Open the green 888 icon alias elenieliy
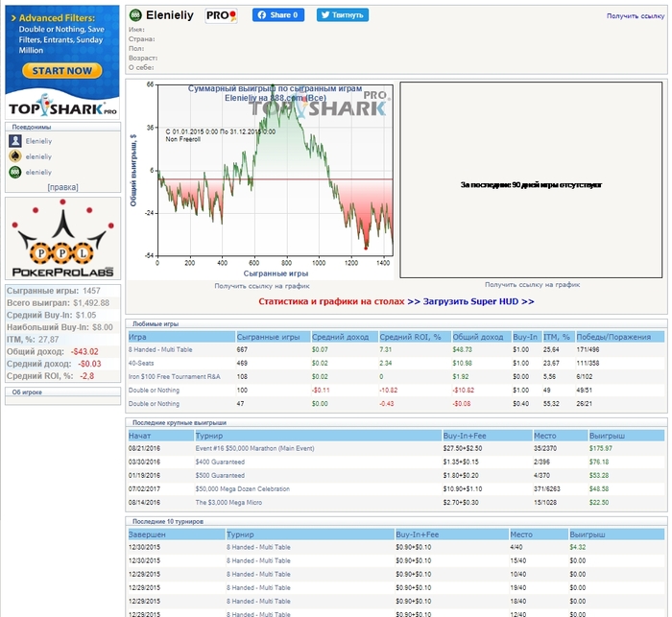The height and width of the screenshot is (617, 672). click(15, 172)
